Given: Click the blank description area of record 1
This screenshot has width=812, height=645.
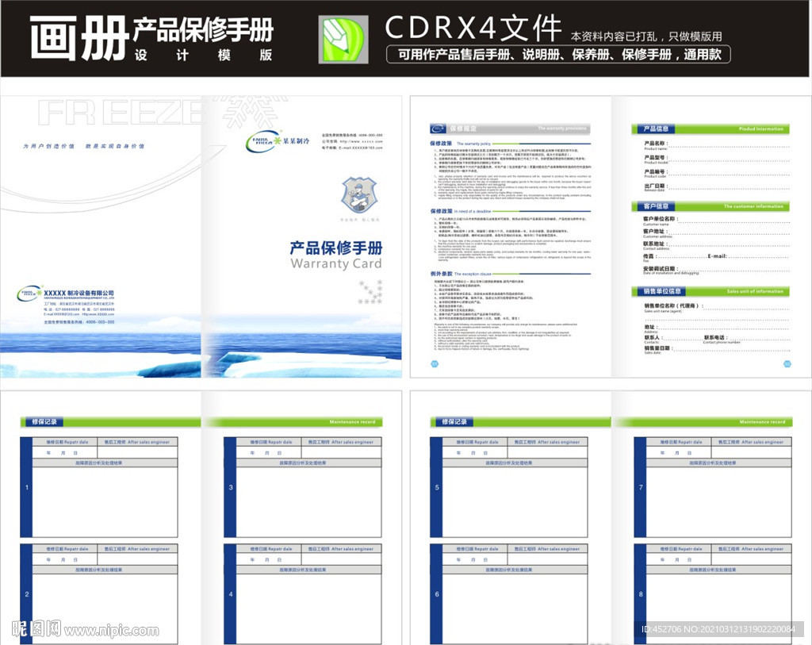Looking at the screenshot, I should (105, 501).
